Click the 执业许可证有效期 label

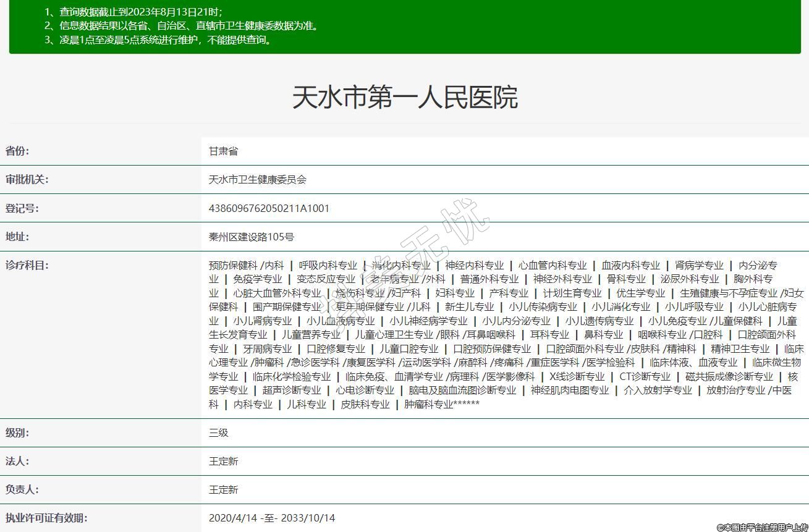tap(46, 518)
